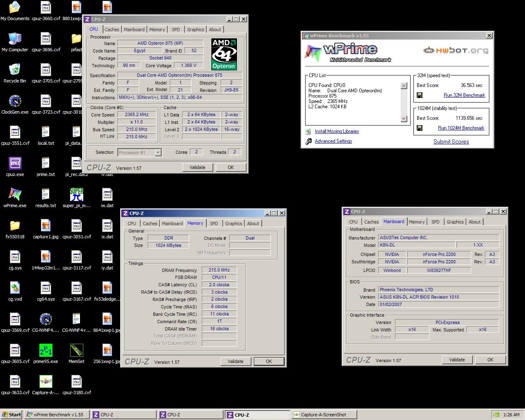Launch the cpuz.exe desktop icon

(15, 167)
